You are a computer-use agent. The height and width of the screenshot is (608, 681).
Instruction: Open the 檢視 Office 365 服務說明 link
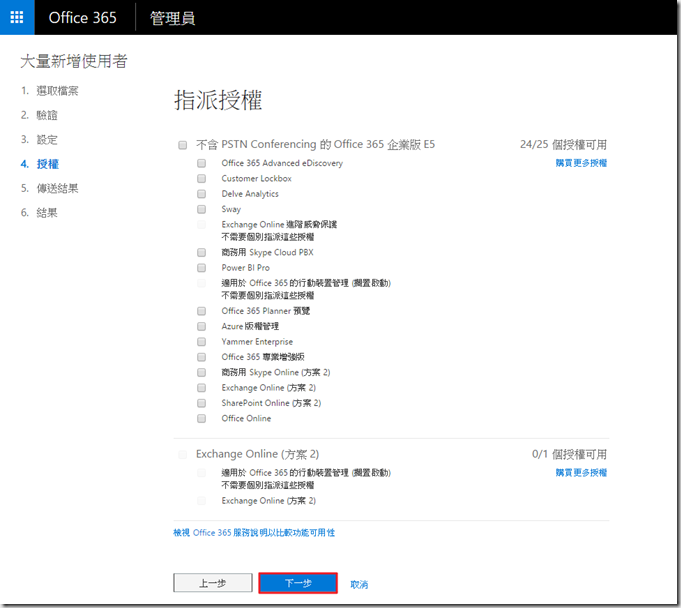254,533
